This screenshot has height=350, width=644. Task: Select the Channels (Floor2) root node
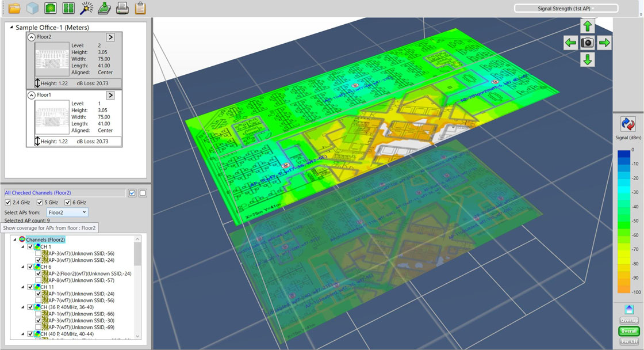tap(45, 239)
